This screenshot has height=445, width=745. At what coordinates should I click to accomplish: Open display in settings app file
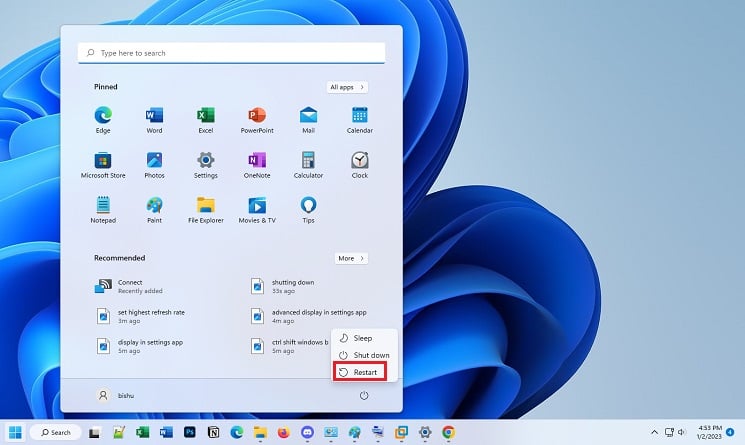point(140,346)
